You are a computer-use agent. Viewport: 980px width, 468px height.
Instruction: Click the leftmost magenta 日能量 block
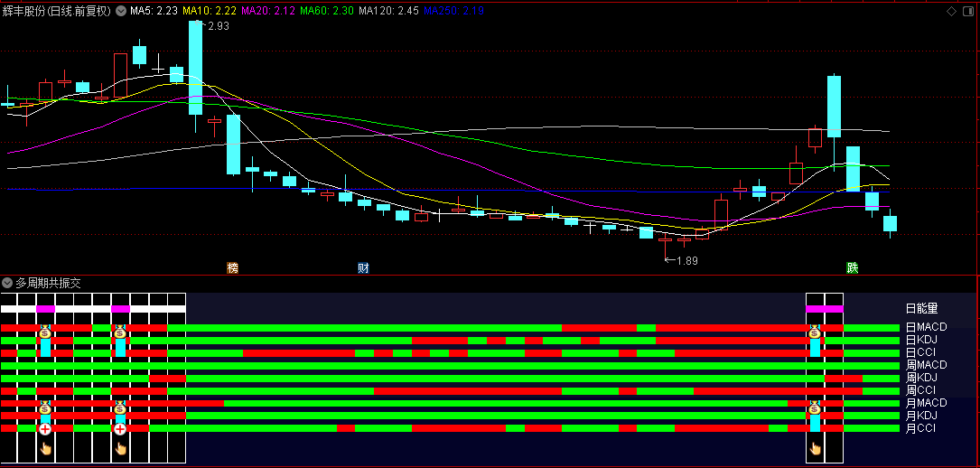(46, 309)
